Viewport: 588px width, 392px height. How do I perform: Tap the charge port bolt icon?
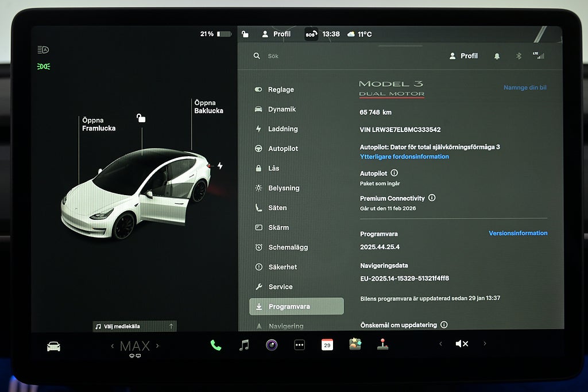tap(219, 166)
